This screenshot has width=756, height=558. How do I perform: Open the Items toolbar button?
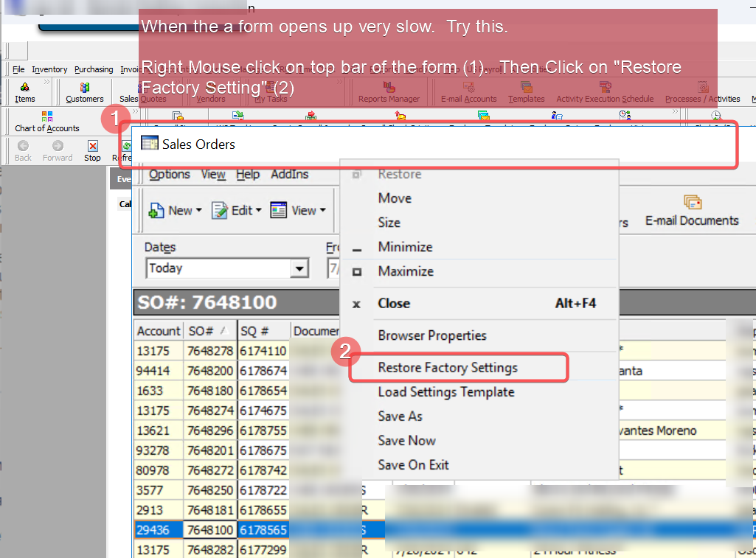[24, 93]
